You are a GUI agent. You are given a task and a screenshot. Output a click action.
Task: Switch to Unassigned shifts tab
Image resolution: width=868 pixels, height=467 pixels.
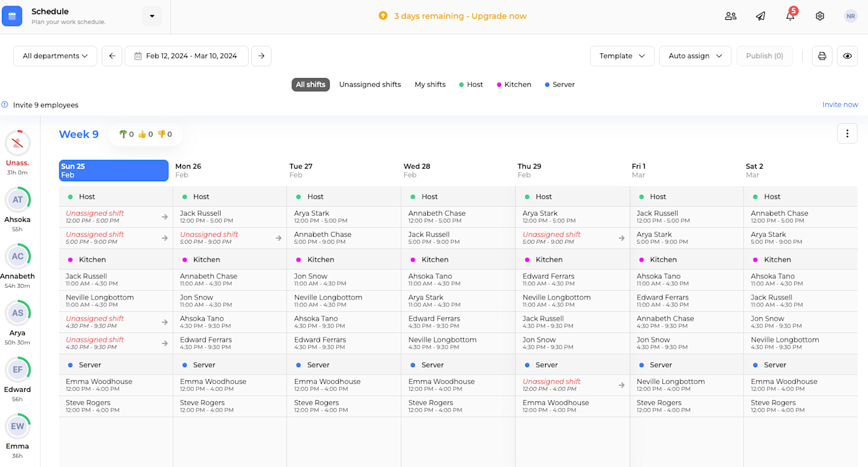(370, 84)
